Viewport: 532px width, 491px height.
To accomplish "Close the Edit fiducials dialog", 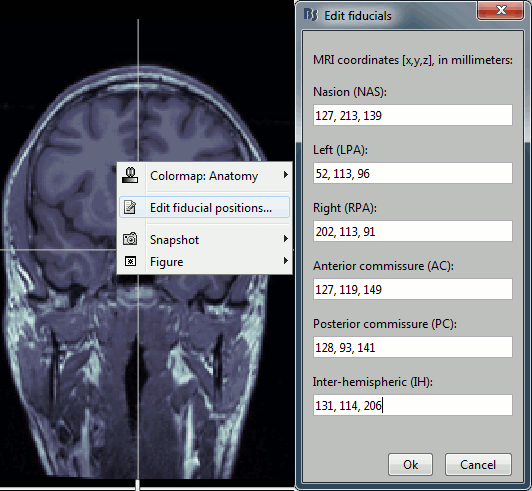I will click(x=501, y=10).
